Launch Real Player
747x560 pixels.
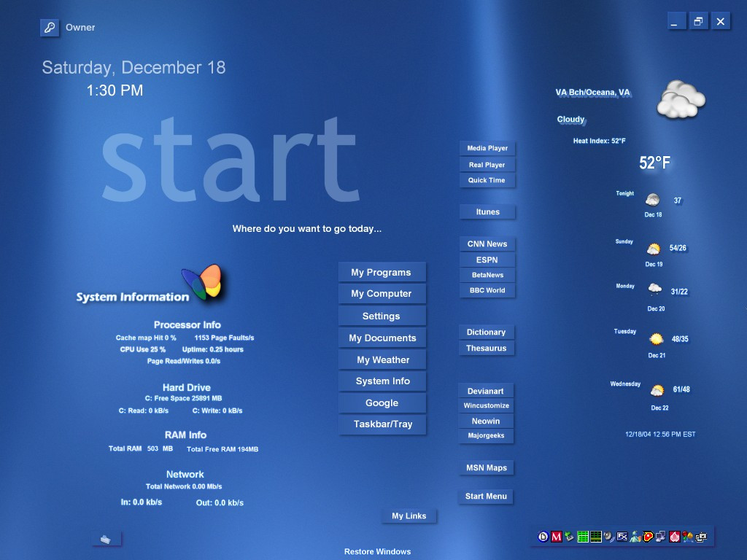coord(487,165)
